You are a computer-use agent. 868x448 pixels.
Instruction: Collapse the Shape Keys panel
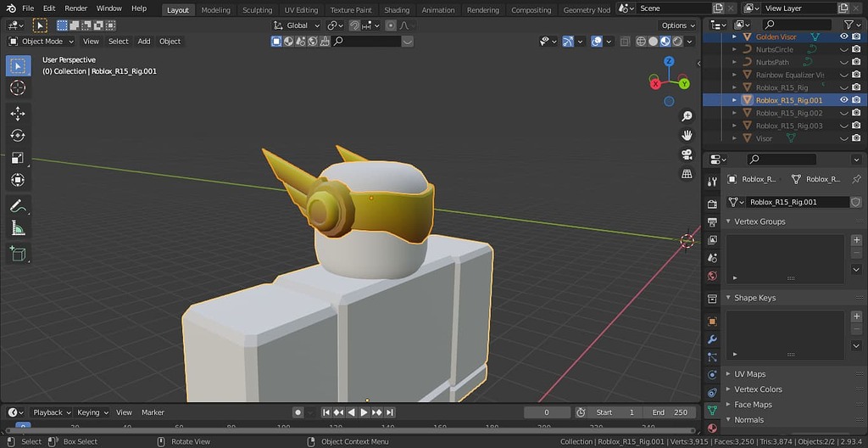tap(729, 298)
